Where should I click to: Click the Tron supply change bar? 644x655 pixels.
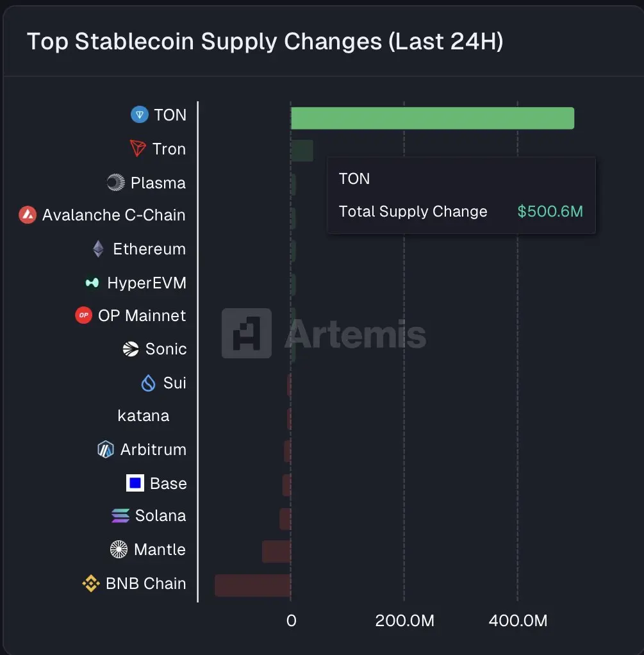point(302,151)
